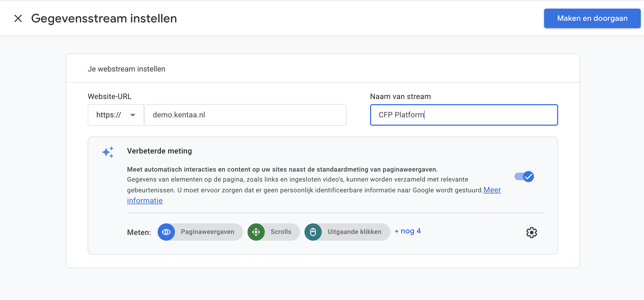644x300 pixels.
Task: Click the Verbeterde meting sparkle icon
Action: (x=108, y=152)
